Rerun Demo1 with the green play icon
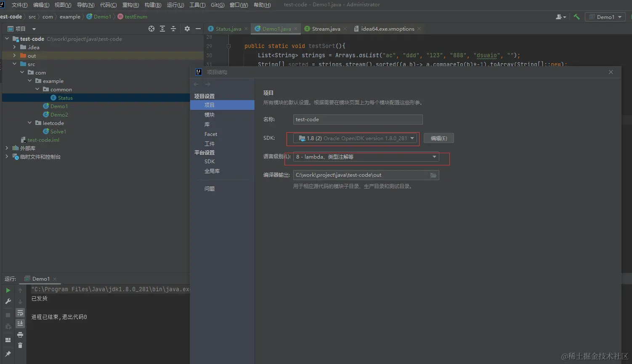This screenshot has height=364, width=632. [8, 290]
